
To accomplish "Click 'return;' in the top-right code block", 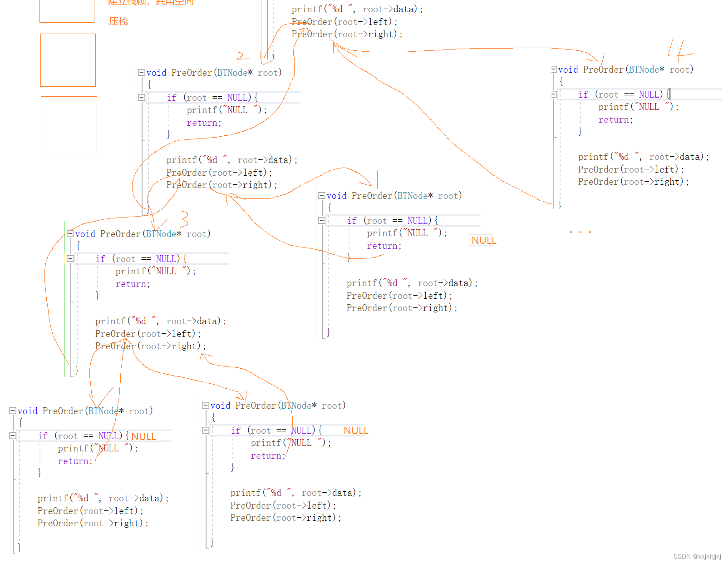I will (x=616, y=119).
